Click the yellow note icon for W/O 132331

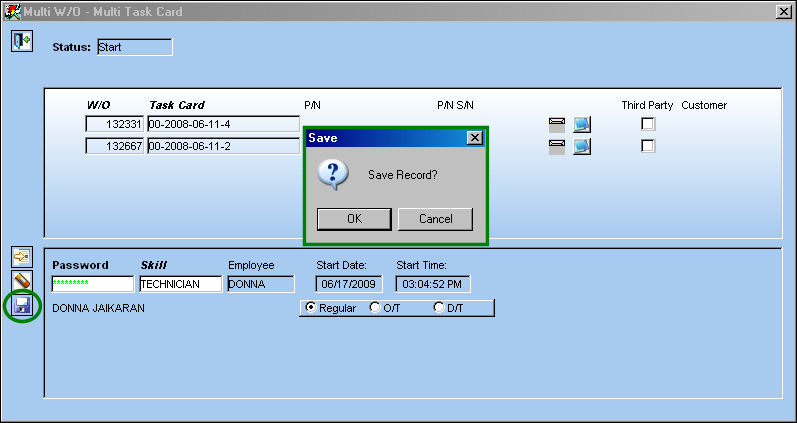click(557, 125)
